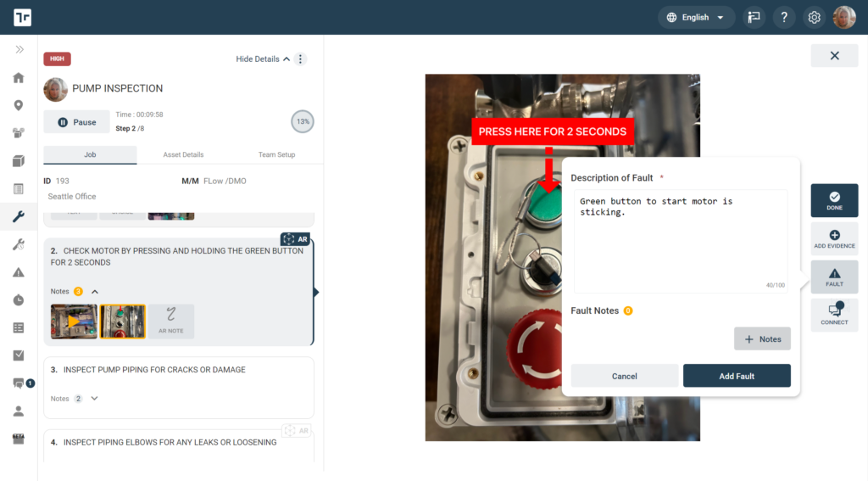Viewport: 868px width, 481px height.
Task: Open the user avatar in top bar
Action: point(844,17)
